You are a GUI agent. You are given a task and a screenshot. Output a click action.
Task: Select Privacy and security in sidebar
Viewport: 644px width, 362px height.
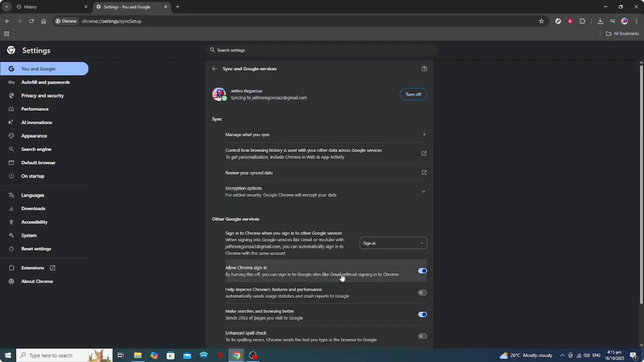(x=43, y=96)
